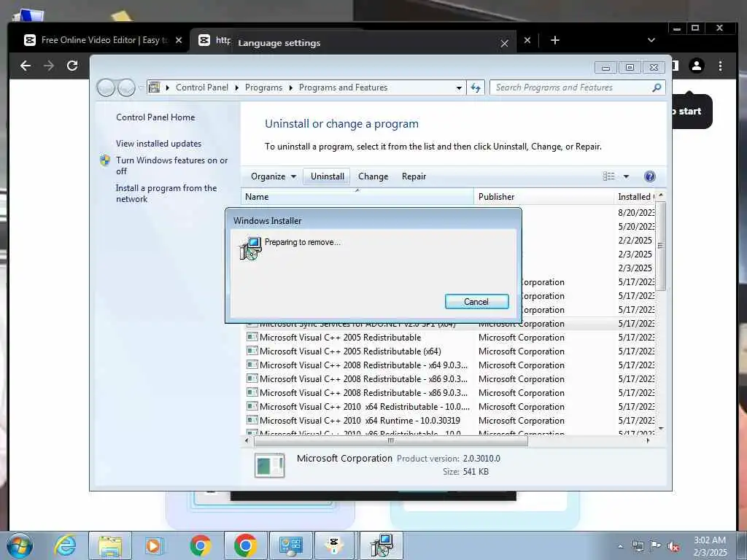
Task: Click Explorer back navigation button
Action: pos(106,87)
